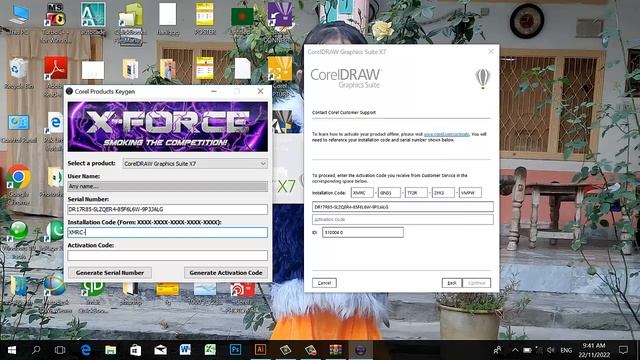
Task: Open taskbar search magnifier
Action: 36,350
